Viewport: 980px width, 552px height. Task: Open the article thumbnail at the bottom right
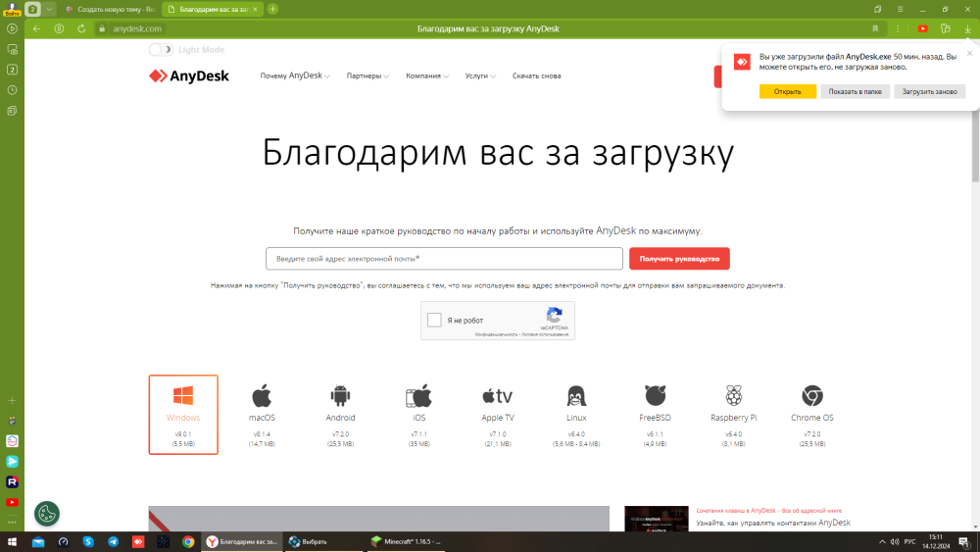[x=657, y=519]
